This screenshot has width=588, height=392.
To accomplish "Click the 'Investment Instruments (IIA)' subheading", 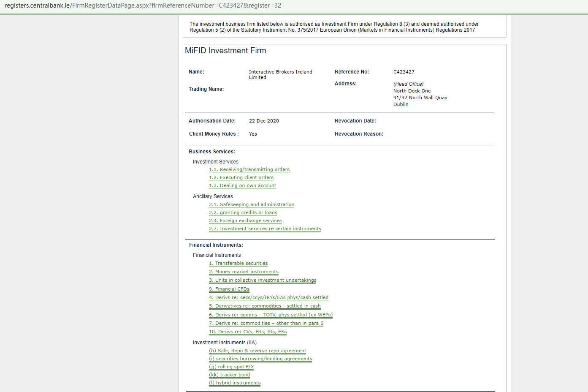I will click(x=225, y=343).
